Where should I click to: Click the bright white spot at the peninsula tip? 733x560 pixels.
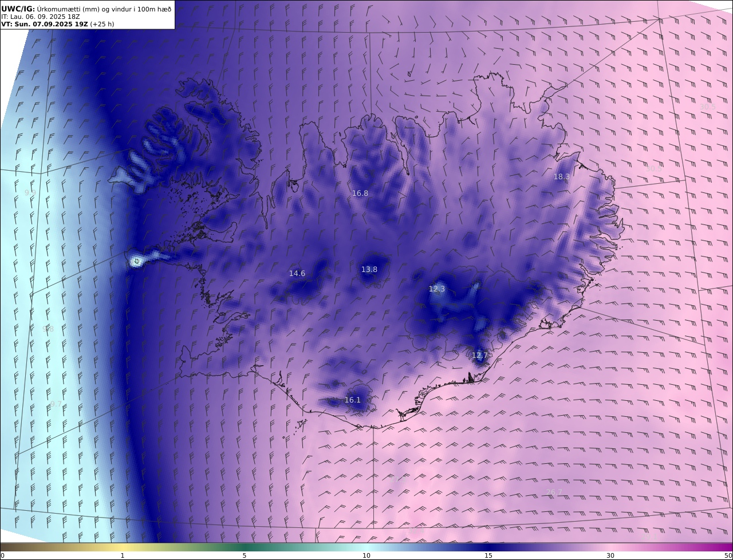coord(136,262)
